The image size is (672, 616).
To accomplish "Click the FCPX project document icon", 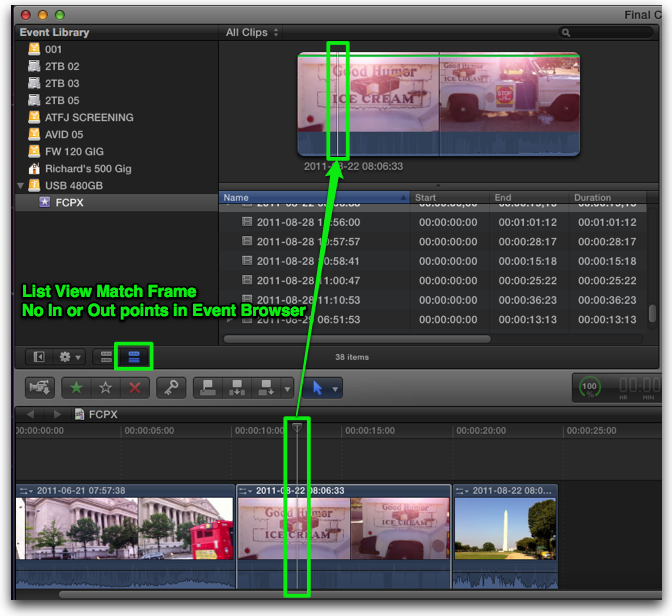I will point(79,414).
